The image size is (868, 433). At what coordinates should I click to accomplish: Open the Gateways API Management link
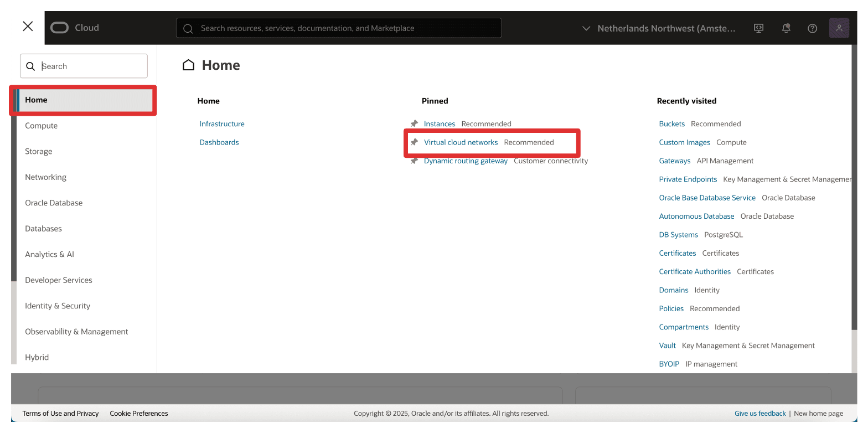[674, 161]
